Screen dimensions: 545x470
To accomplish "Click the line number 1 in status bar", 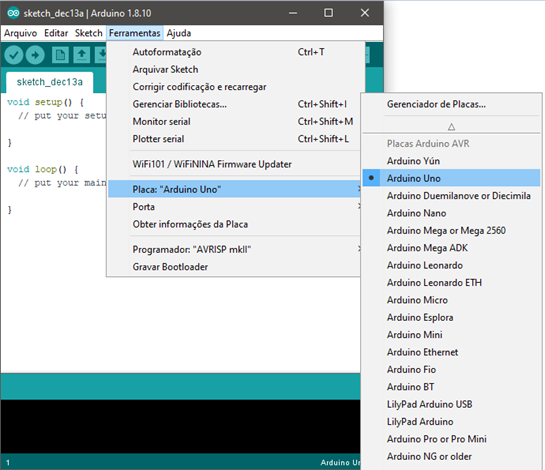I will coord(8,463).
